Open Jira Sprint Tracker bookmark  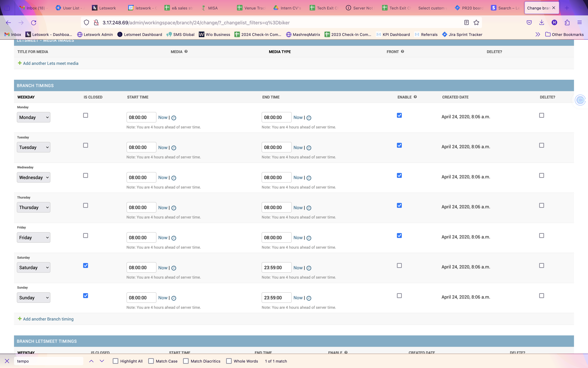[x=462, y=34]
